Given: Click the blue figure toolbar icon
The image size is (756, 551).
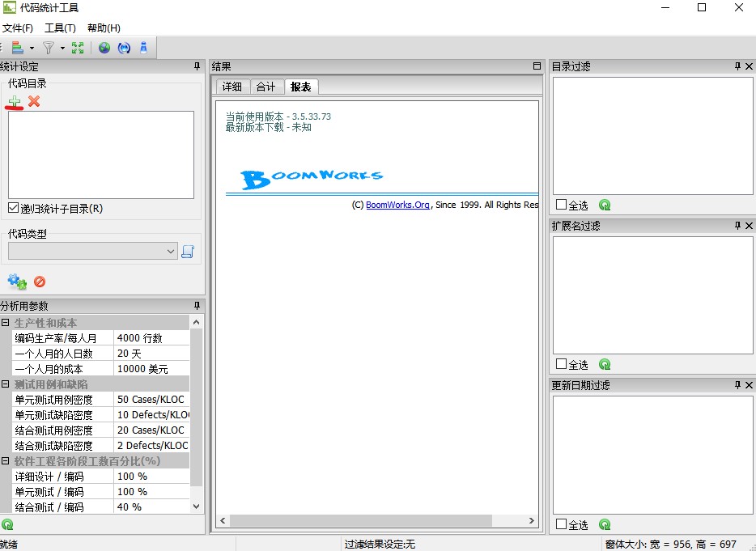Looking at the screenshot, I should [x=144, y=48].
